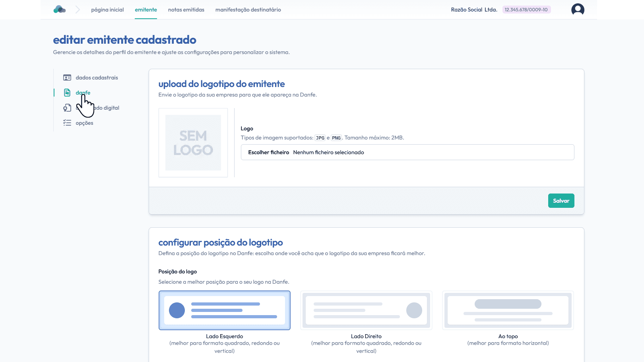Open the user profile avatar

(x=578, y=10)
